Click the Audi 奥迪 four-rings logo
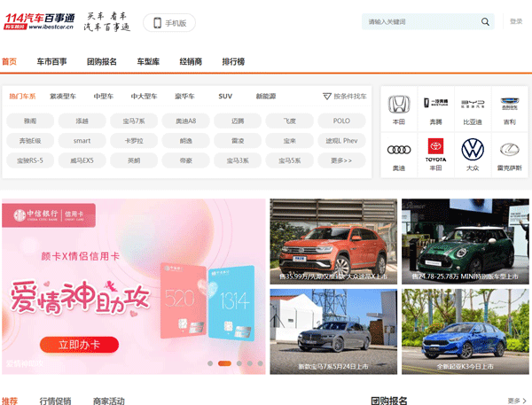Image resolution: width=532 pixels, height=405 pixels. 399,150
